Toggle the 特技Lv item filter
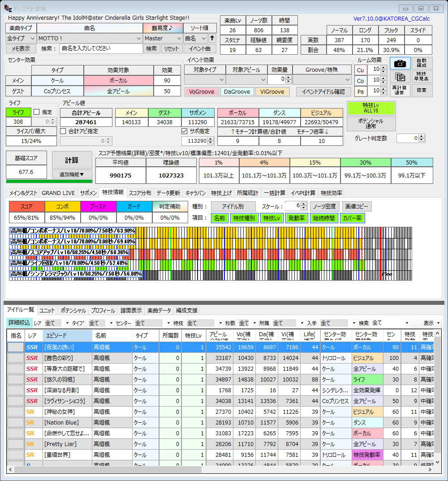The image size is (448, 481). pos(271,218)
